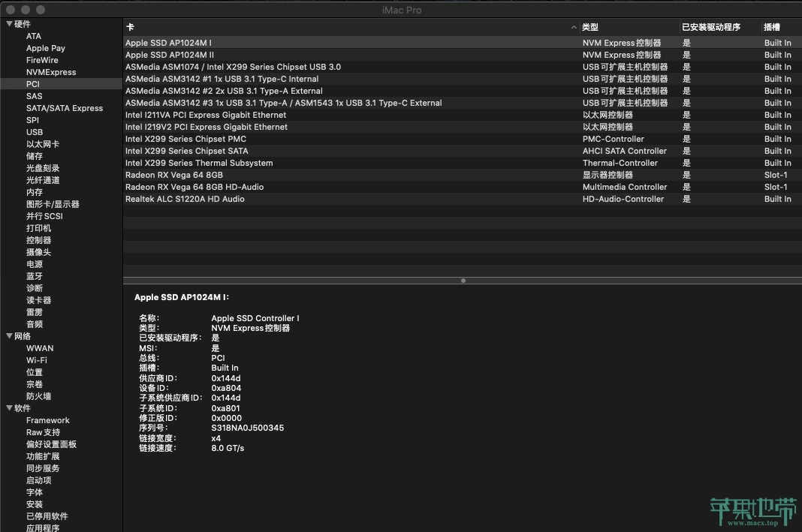The height and width of the screenshot is (532, 802).
Task: Select SAS in the sidebar
Action: pos(35,96)
